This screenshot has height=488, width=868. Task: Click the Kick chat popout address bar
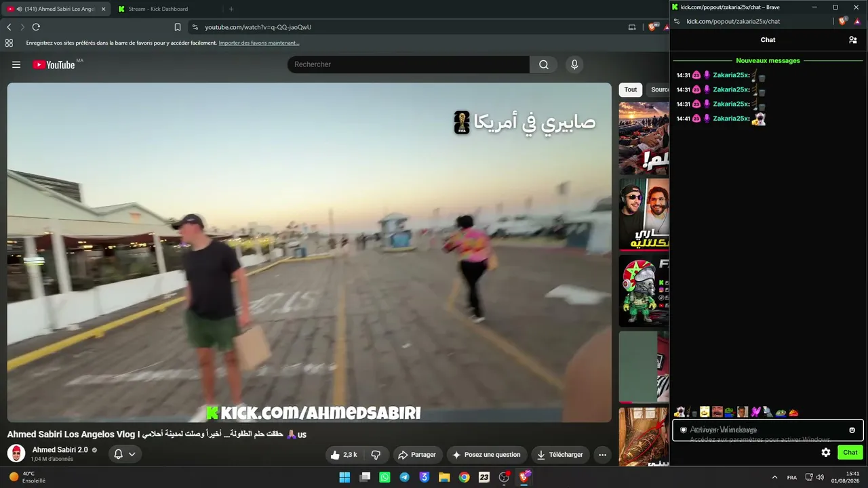pyautogui.click(x=733, y=21)
